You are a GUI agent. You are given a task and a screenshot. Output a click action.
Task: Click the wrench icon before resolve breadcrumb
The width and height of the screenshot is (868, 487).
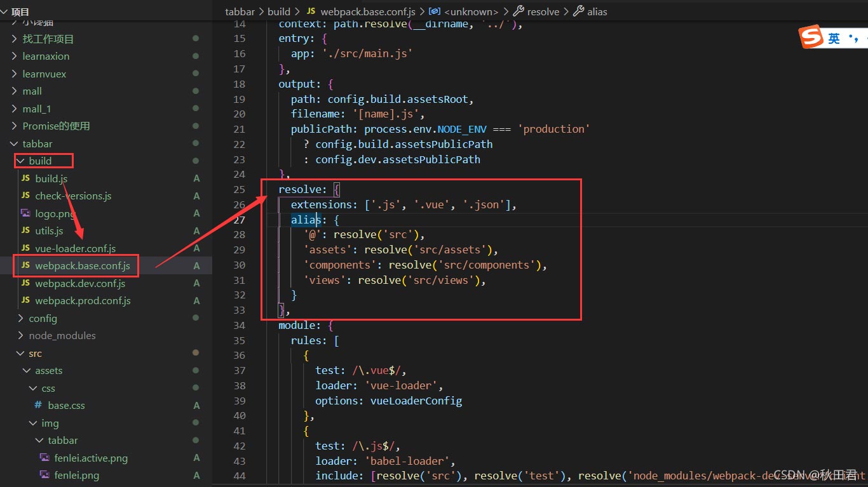coord(518,11)
